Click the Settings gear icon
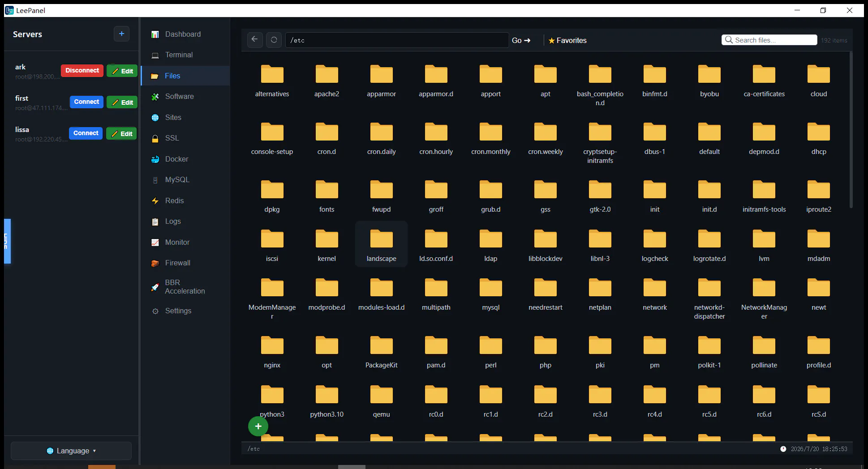The width and height of the screenshot is (868, 469). pyautogui.click(x=155, y=311)
